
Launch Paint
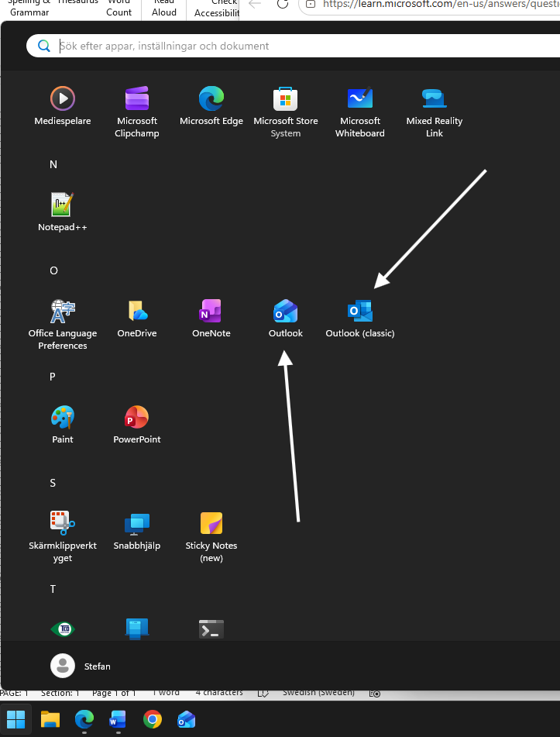63,425
